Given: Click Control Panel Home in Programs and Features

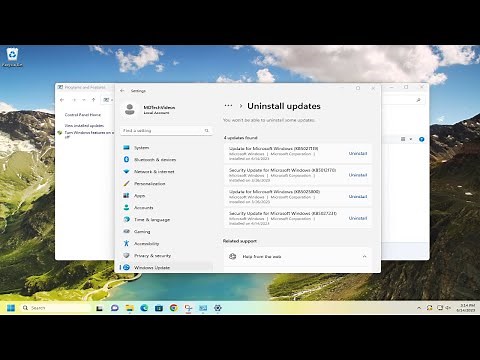Looking at the screenshot, I should [82, 115].
